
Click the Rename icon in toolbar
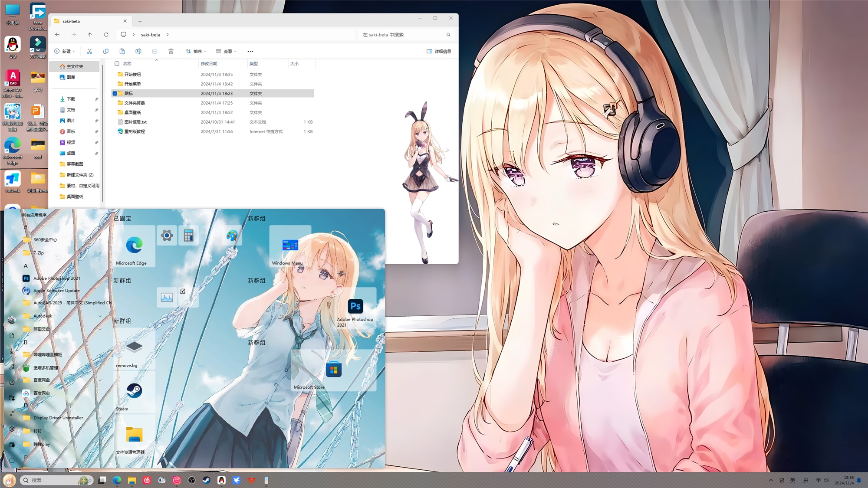tap(138, 51)
